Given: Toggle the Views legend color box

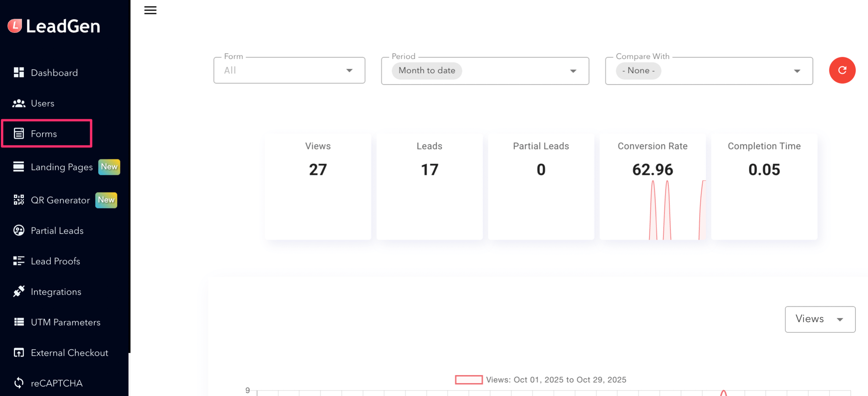Looking at the screenshot, I should click(x=469, y=380).
